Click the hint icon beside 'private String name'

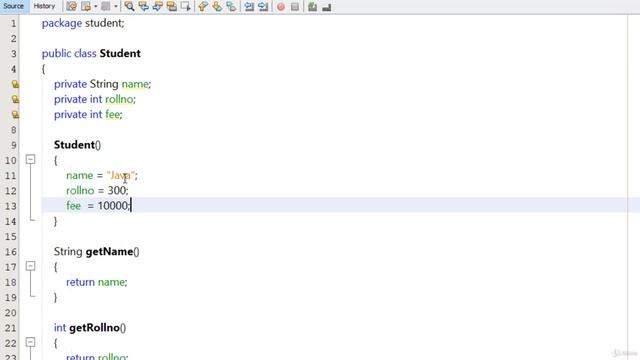click(x=15, y=84)
